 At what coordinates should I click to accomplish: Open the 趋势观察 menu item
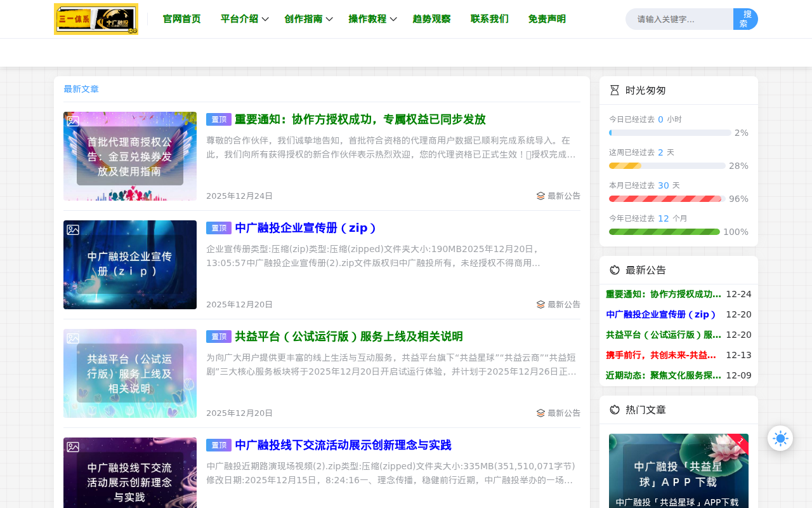pyautogui.click(x=431, y=18)
